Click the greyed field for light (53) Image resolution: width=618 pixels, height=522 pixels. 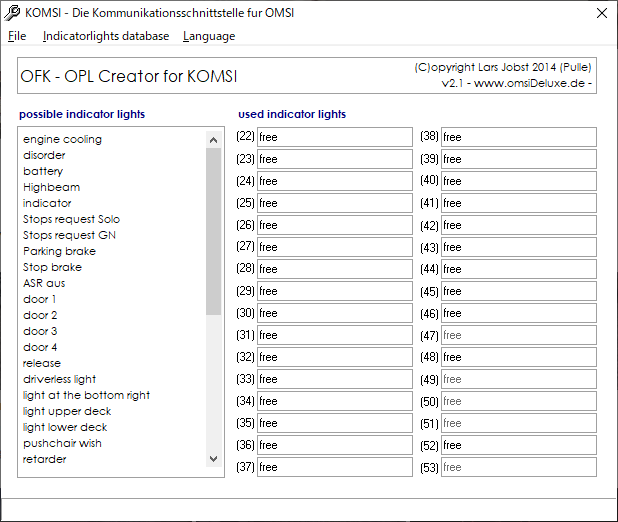pos(519,467)
